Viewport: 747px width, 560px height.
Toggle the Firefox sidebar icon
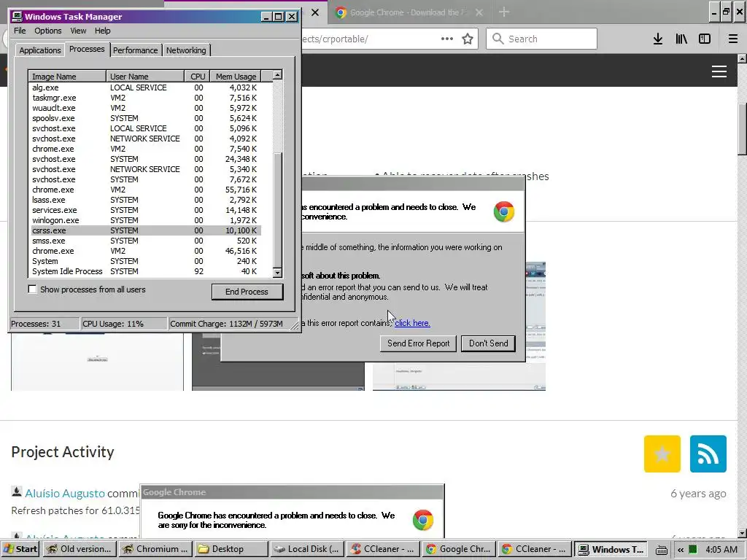pyautogui.click(x=705, y=39)
